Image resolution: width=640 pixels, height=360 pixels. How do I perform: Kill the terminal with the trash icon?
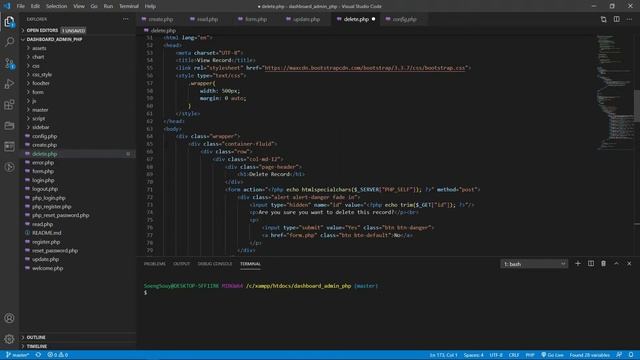[x=603, y=264]
